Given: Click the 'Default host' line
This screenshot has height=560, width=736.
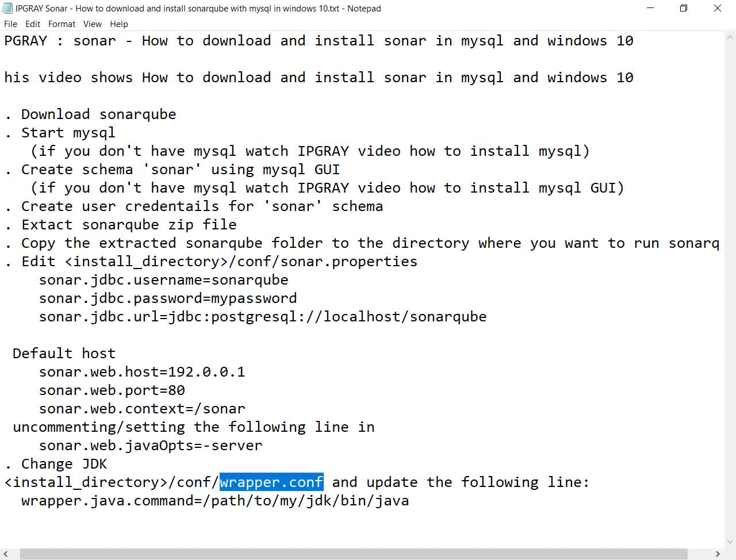Looking at the screenshot, I should 64,354.
